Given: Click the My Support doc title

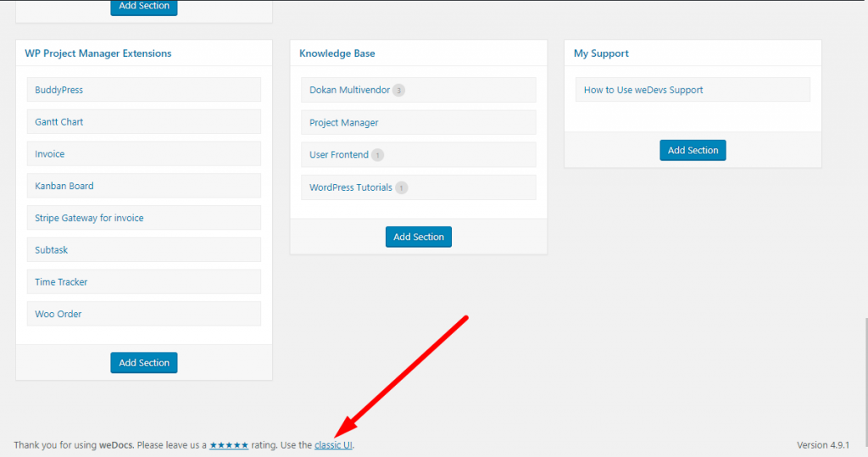Looking at the screenshot, I should [x=601, y=53].
